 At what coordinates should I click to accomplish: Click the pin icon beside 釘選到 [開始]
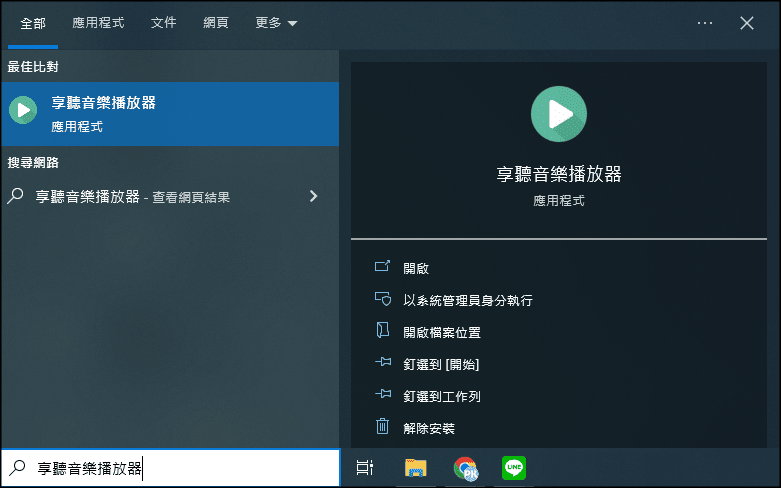point(383,362)
